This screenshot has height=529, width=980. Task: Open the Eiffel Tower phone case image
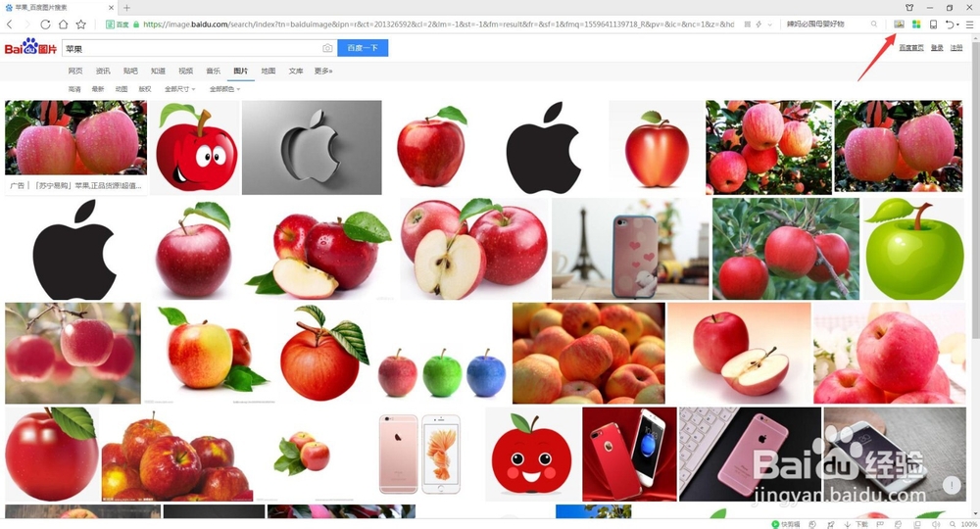[630, 249]
